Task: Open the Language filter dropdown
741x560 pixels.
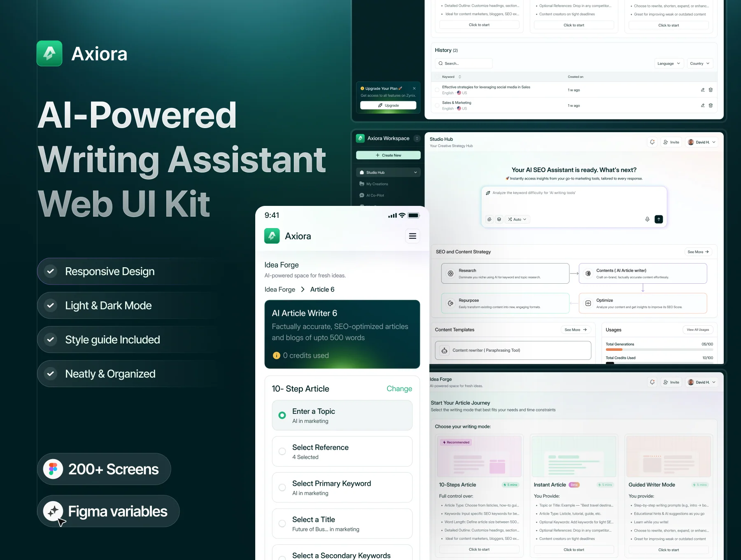Action: tap(669, 63)
